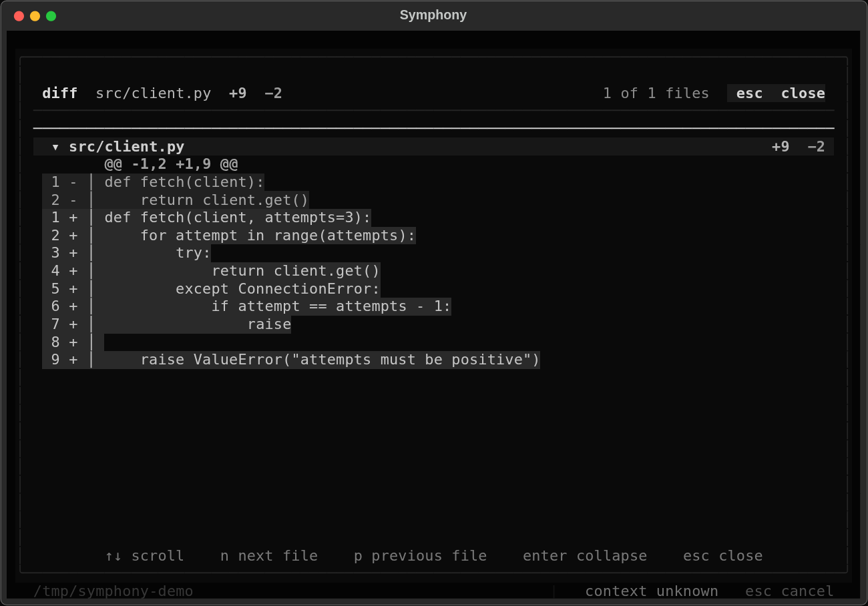Click the +9 -2 stats in file row
The height and width of the screenshot is (606, 868).
click(x=799, y=147)
